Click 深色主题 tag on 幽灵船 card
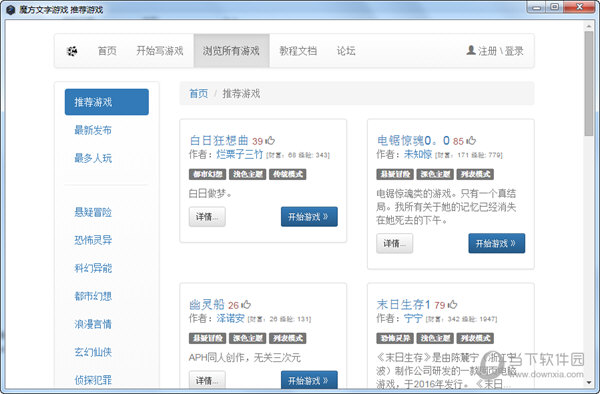This screenshot has width=600, height=394. pos(248,338)
